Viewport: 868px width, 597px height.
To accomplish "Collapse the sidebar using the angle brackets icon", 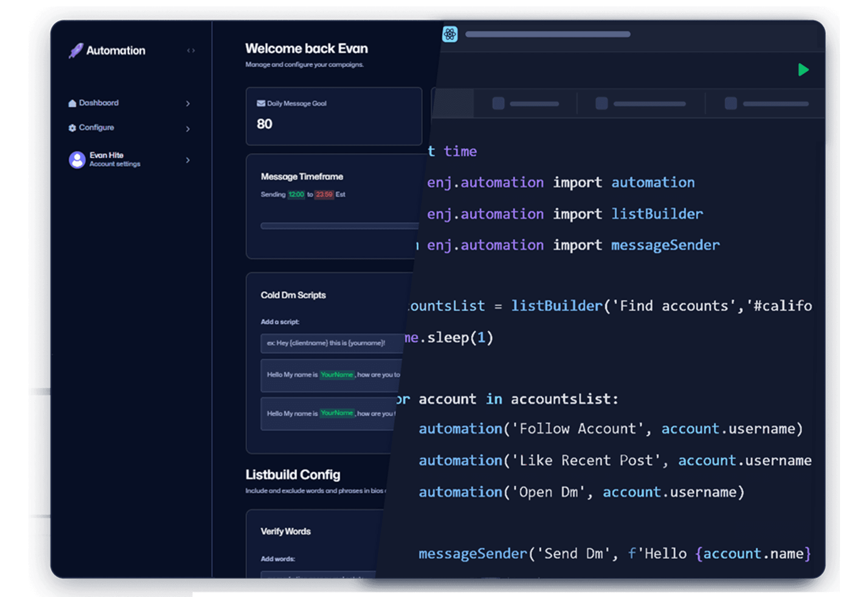I will (x=192, y=51).
